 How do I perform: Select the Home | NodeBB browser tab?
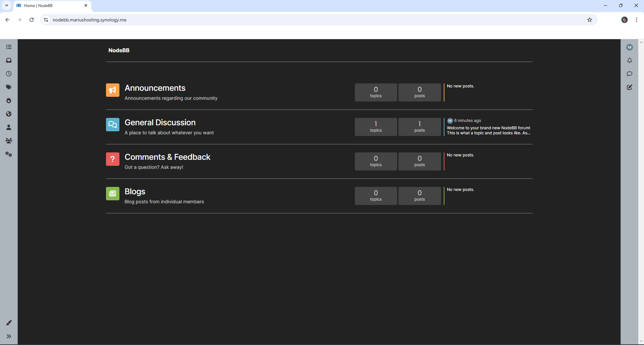[52, 6]
